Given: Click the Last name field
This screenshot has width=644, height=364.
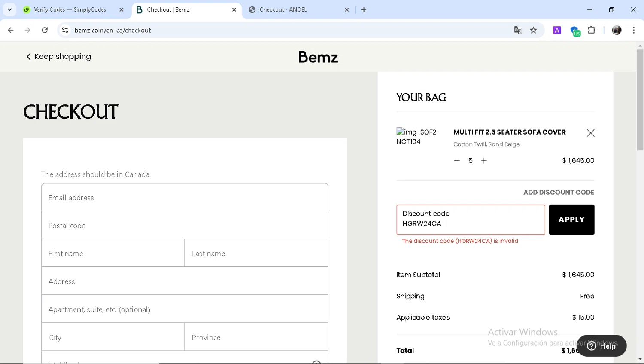Looking at the screenshot, I should point(256,253).
